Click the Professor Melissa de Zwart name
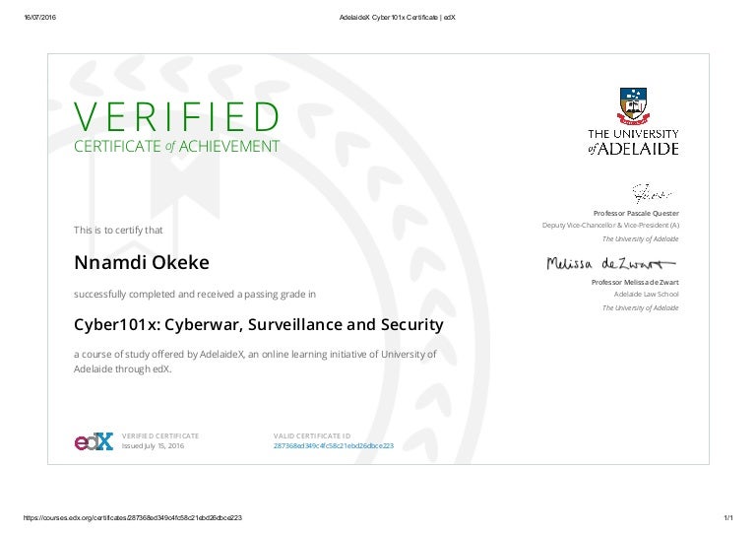This screenshot has width=756, height=536. click(635, 283)
